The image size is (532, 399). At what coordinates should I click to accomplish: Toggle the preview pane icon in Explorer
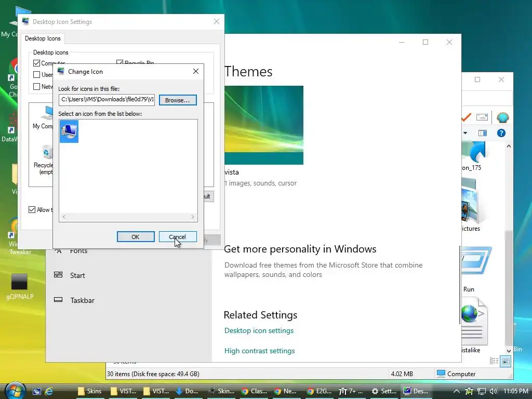[483, 133]
